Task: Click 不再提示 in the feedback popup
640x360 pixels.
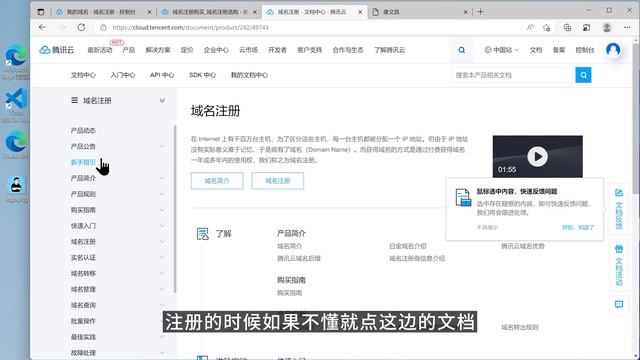Action: [487, 227]
